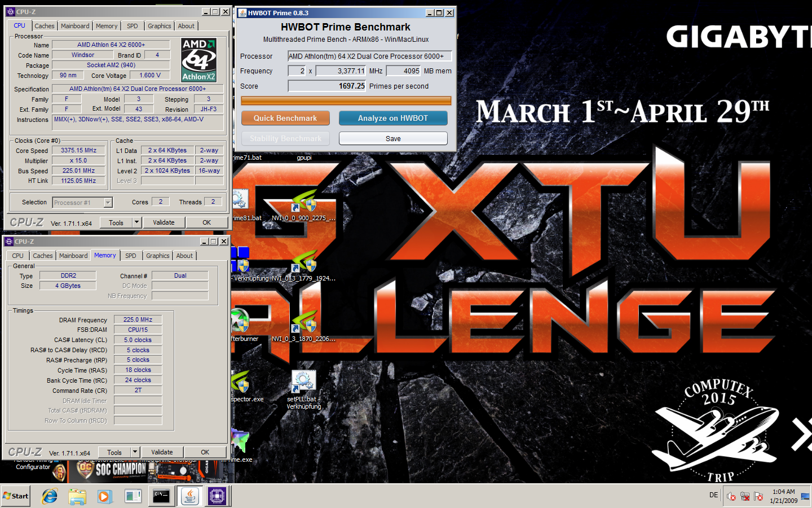Click the Core Speed 3375.15 MHz value
Image resolution: width=812 pixels, height=508 pixels.
pos(79,150)
